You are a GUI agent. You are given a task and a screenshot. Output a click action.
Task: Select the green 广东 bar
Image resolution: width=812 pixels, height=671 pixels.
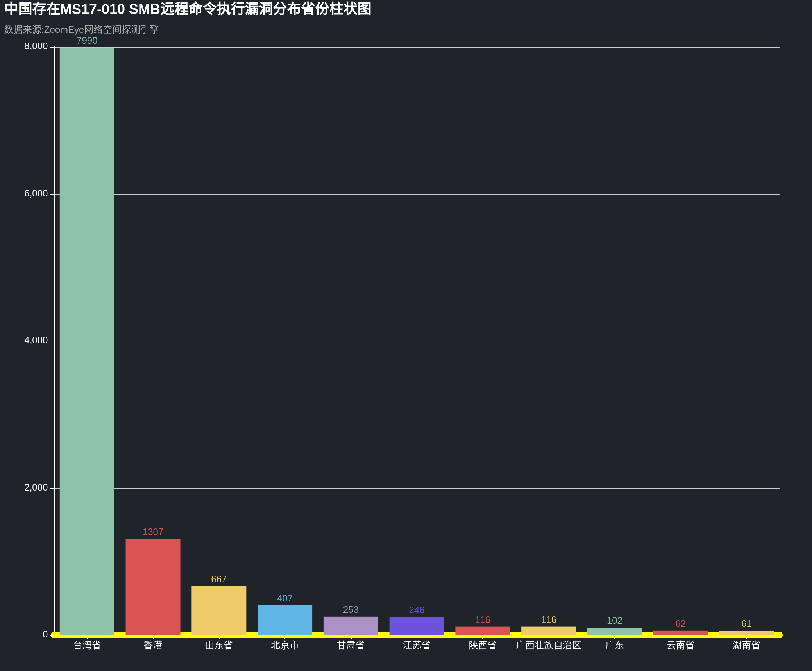pyautogui.click(x=615, y=632)
